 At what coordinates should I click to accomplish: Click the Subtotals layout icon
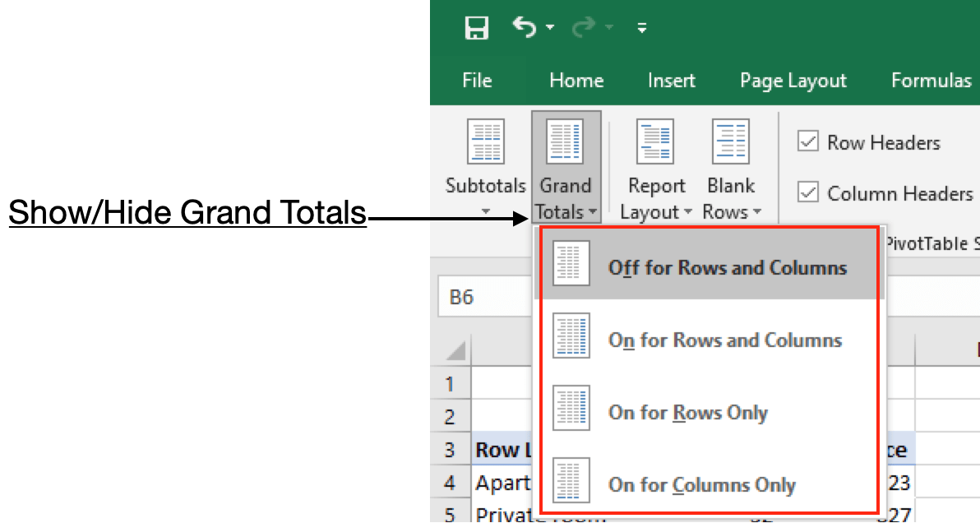coord(485,142)
